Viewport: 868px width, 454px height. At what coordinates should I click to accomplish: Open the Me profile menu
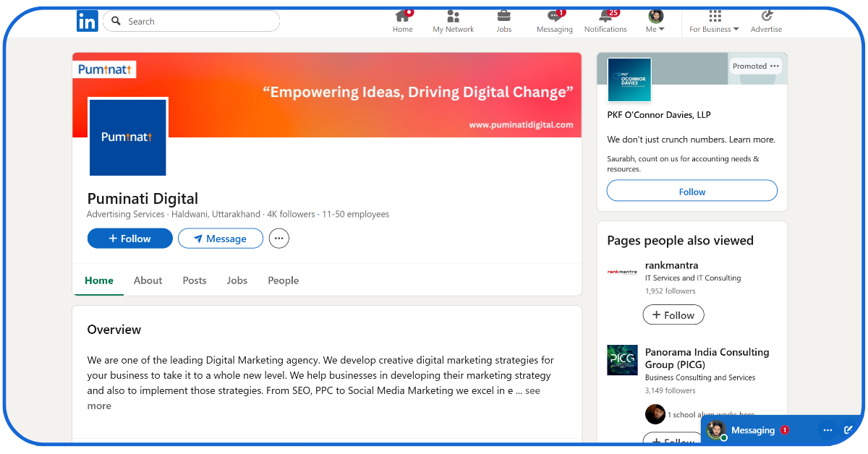(655, 22)
